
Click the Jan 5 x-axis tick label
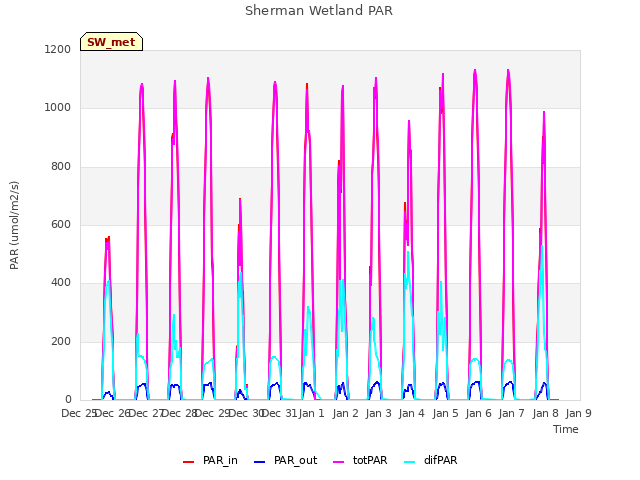pos(445,413)
